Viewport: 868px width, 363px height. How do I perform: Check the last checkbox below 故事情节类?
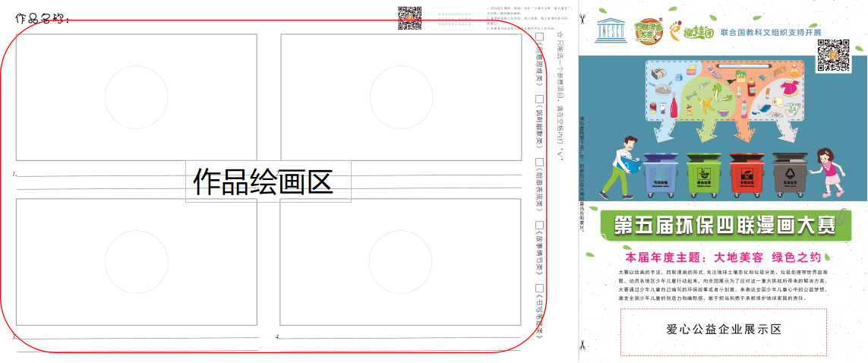tap(539, 288)
